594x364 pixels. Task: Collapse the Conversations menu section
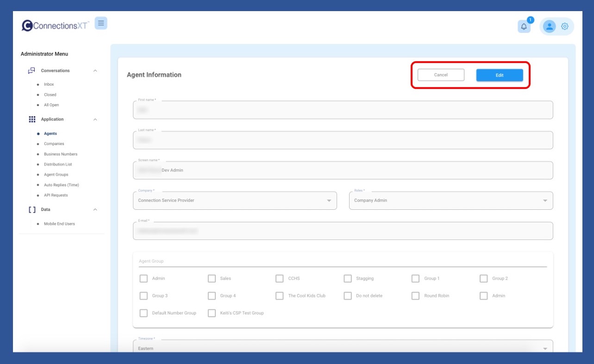pyautogui.click(x=95, y=71)
